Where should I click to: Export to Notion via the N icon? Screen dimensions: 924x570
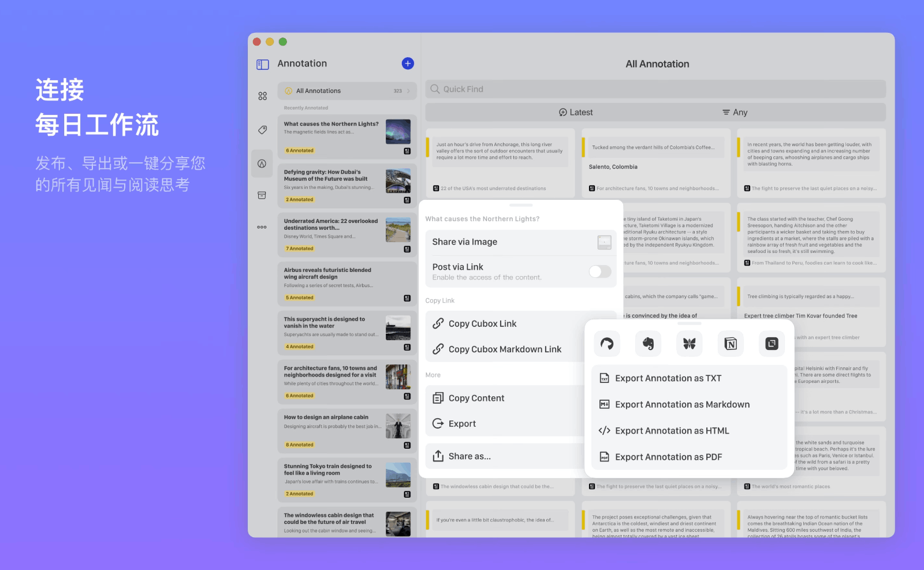[x=731, y=344]
